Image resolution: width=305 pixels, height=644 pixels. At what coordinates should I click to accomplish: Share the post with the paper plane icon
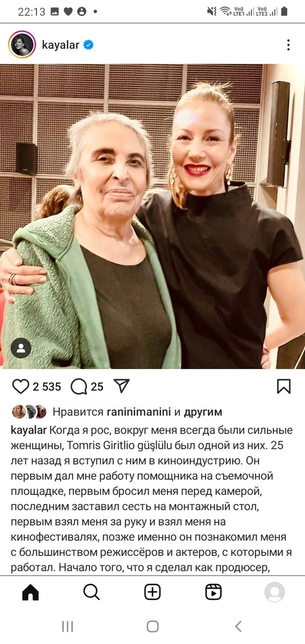(x=121, y=386)
